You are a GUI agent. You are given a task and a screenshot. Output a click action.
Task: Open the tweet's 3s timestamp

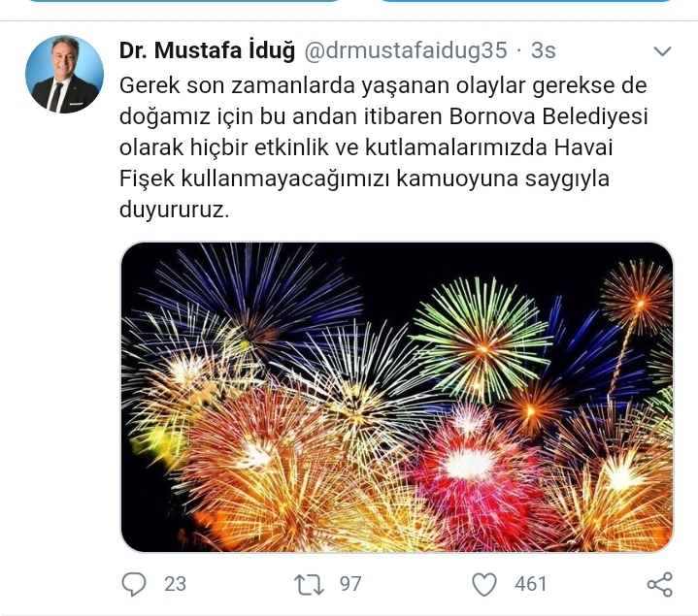543,50
